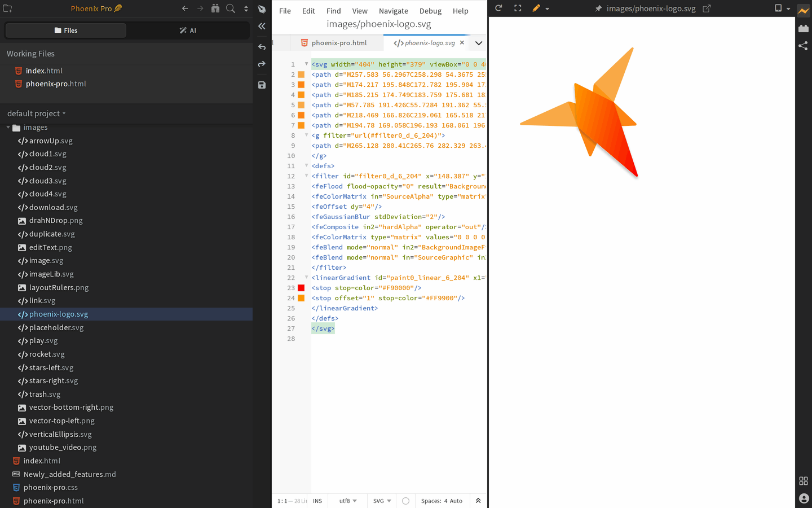Click the share icon in right toolbar
812x508 pixels.
pyautogui.click(x=804, y=46)
